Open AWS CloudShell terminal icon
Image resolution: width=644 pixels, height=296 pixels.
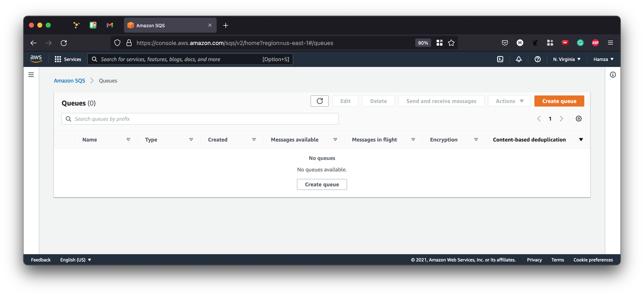click(500, 59)
